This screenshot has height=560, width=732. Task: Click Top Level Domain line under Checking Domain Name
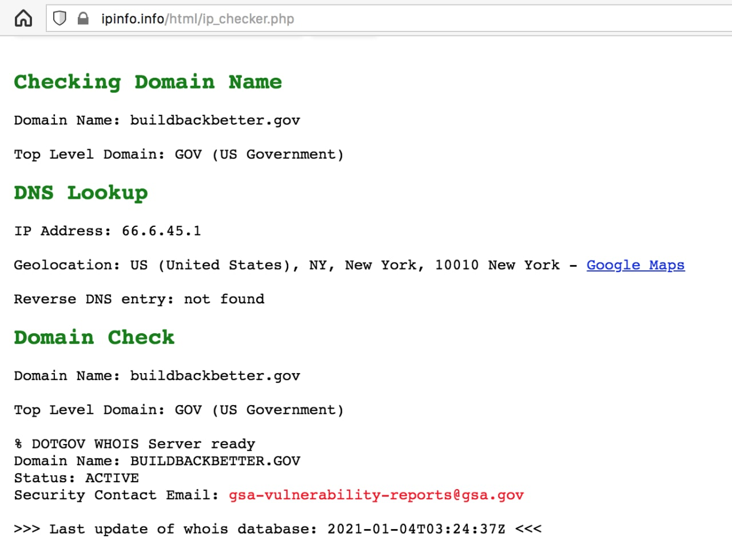(178, 154)
